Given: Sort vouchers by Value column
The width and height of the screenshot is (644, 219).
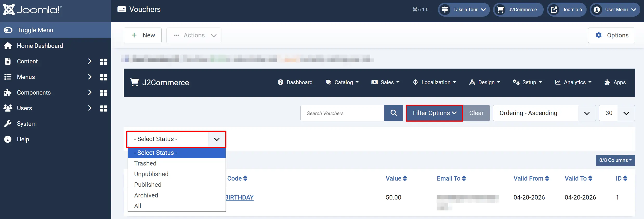Looking at the screenshot, I should point(396,178).
